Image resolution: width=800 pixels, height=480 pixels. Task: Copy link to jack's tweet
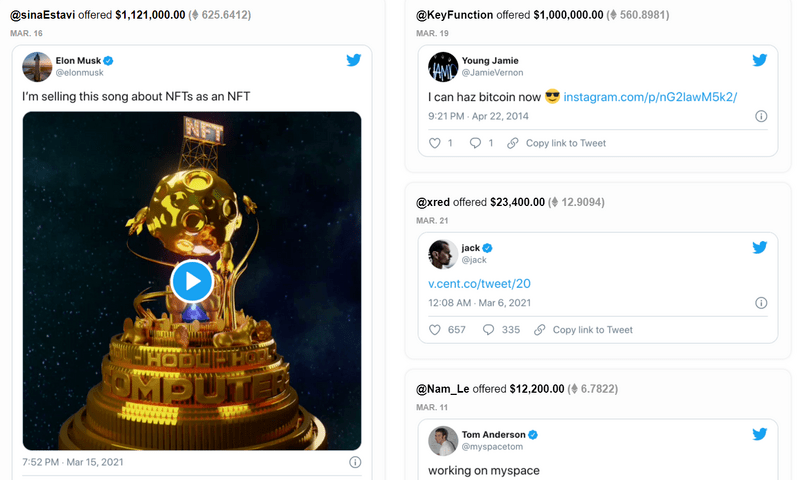click(583, 330)
